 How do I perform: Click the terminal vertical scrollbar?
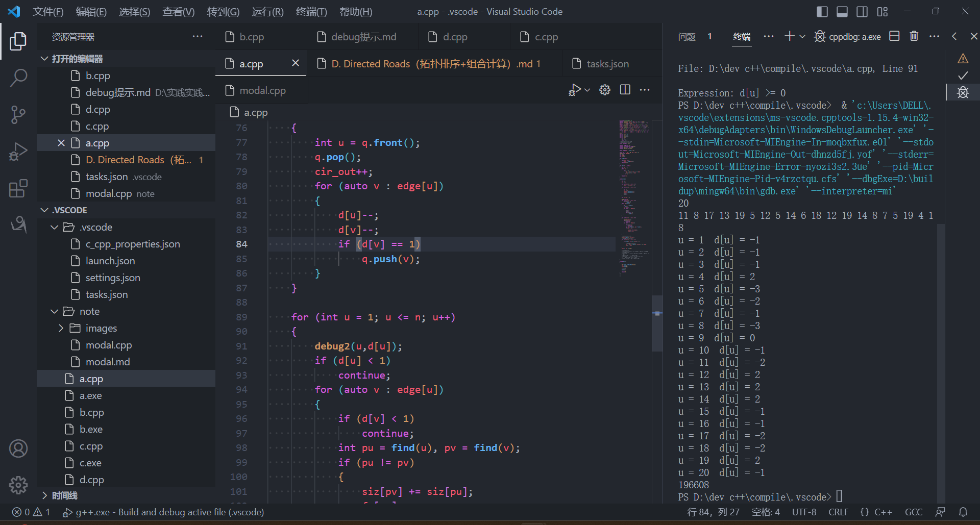click(x=941, y=363)
